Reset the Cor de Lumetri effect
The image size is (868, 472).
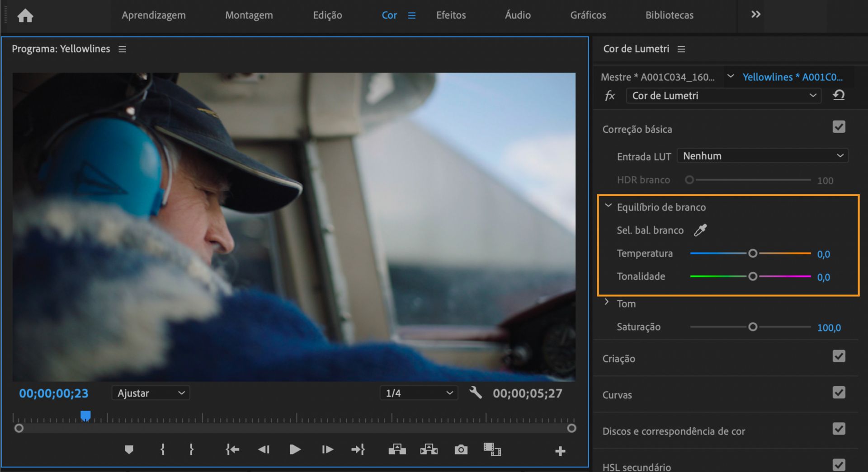pyautogui.click(x=839, y=95)
